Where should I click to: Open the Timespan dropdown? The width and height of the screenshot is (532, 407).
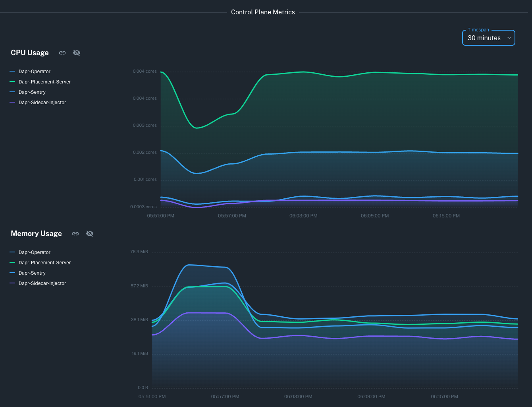tap(489, 38)
